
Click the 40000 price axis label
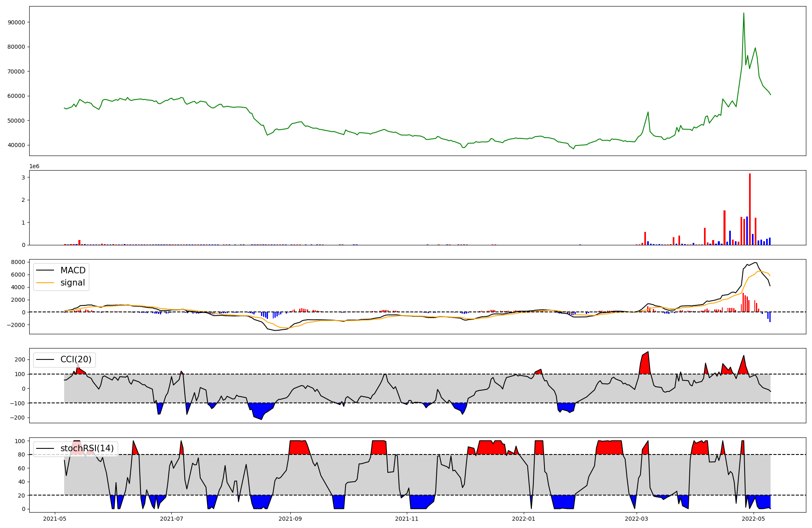[x=17, y=145]
